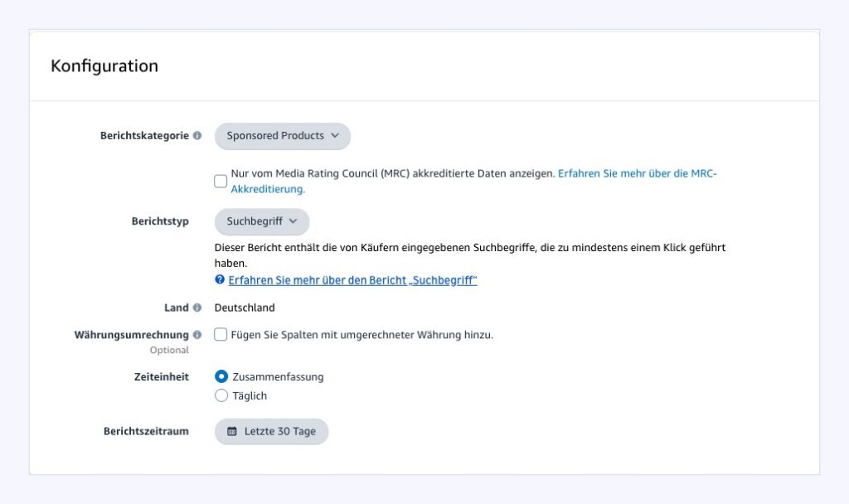Select Täglich radio button
This screenshot has width=849, height=504.
click(221, 395)
